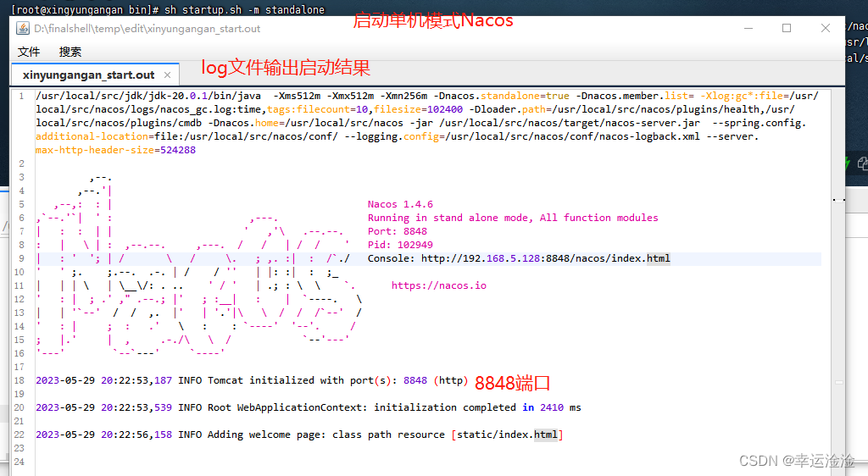868x476 pixels.
Task: Maximize the log editor window
Action: [786, 28]
